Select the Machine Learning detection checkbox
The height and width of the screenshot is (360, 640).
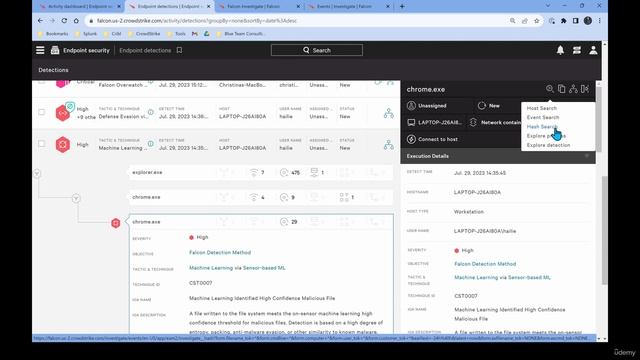click(41, 143)
